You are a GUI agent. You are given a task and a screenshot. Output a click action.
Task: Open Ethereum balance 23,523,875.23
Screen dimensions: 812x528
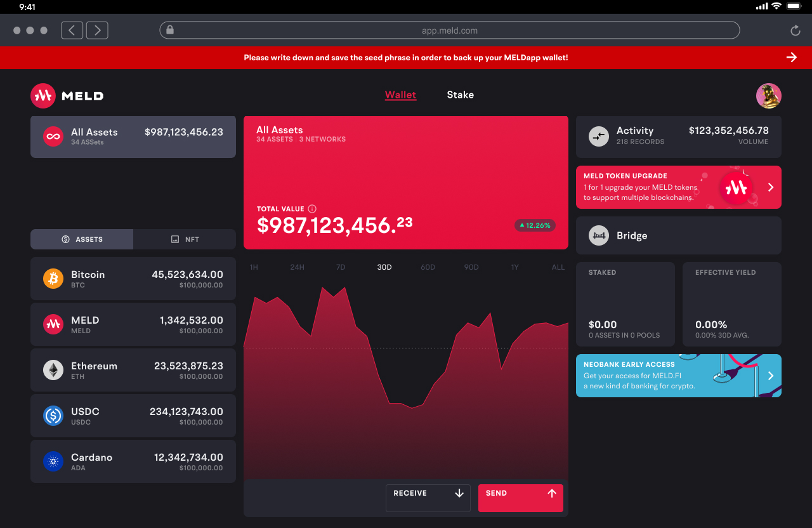coord(188,366)
